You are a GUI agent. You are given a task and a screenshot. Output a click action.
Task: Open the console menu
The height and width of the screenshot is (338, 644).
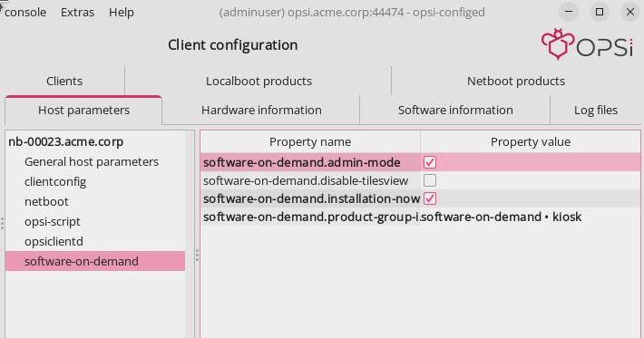coord(25,13)
